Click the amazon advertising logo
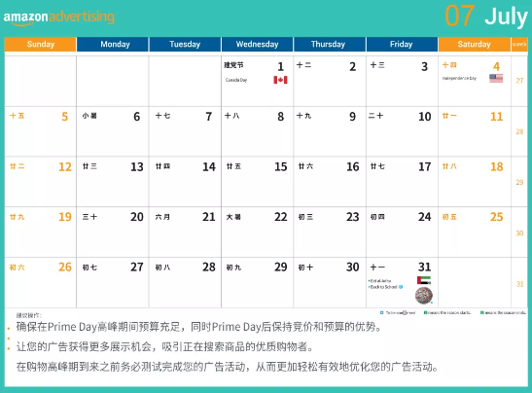532x393 pixels. click(59, 18)
